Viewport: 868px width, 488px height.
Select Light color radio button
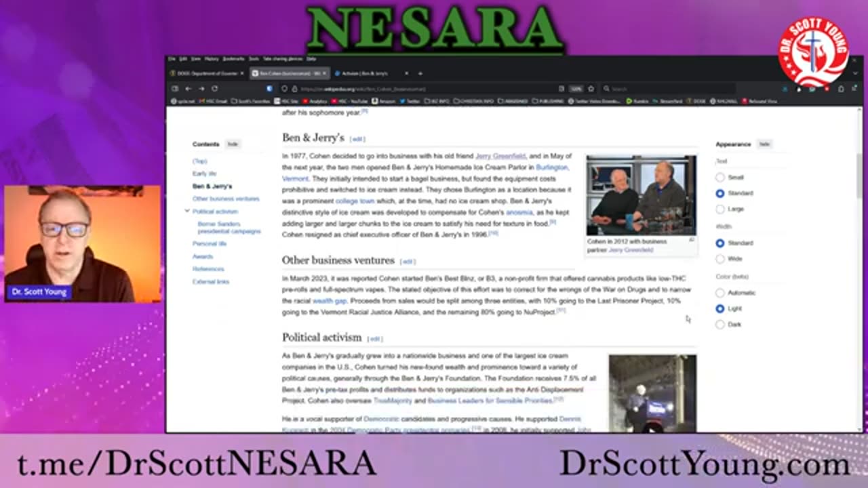click(720, 308)
